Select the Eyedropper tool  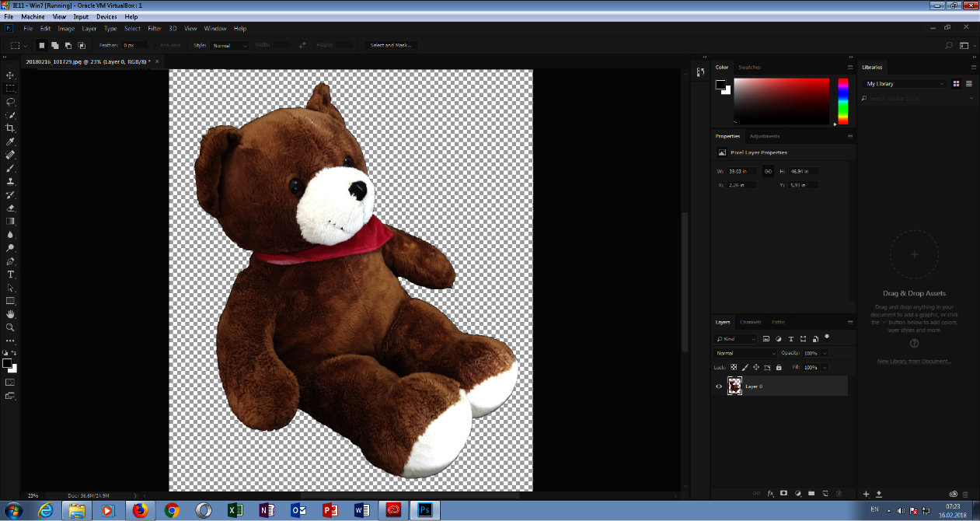(10, 142)
